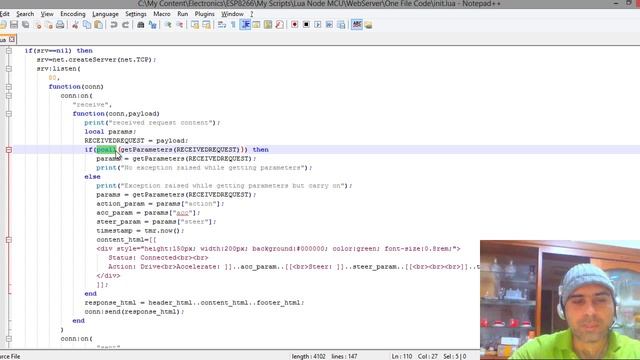This screenshot has width=640, height=360.
Task: Close the lua file tab
Action: coord(12,39)
